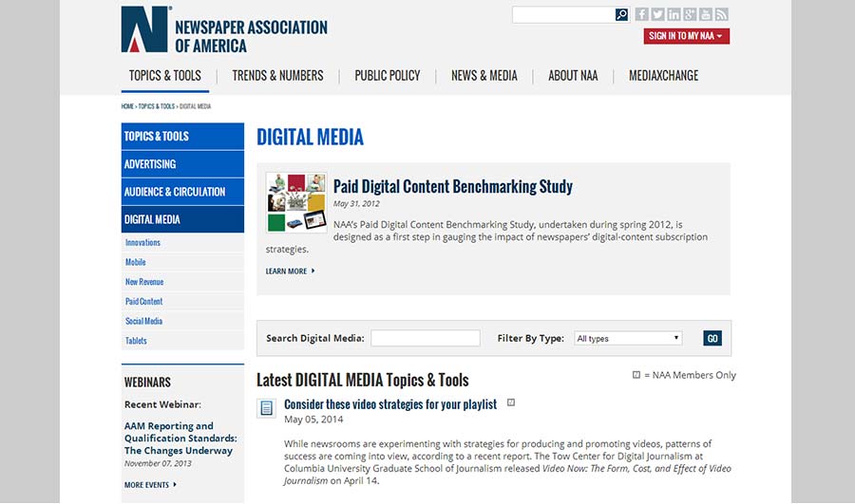Click the search magnifier icon in header

point(621,14)
